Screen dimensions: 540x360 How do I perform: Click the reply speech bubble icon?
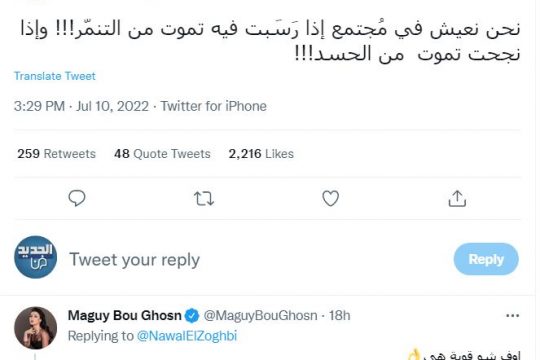pyautogui.click(x=77, y=198)
